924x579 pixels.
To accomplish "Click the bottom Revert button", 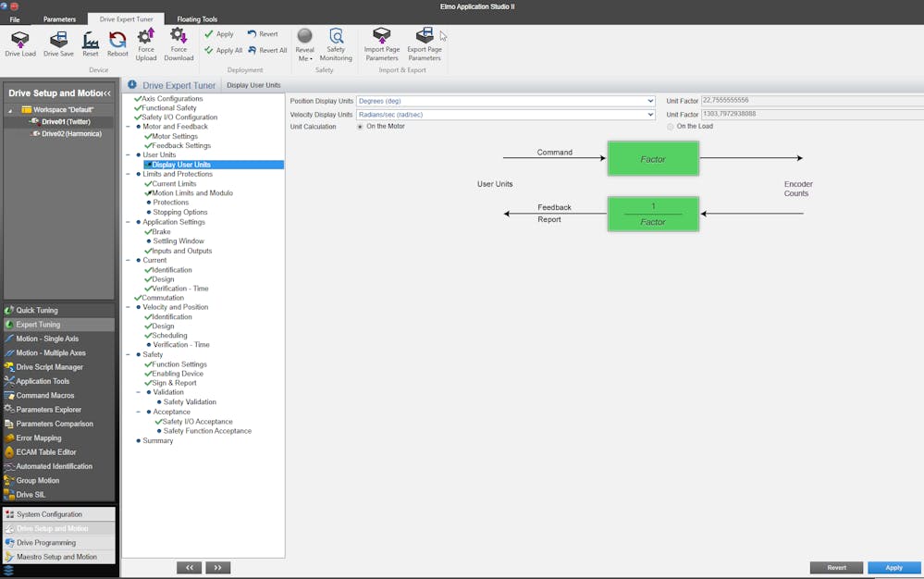I will pyautogui.click(x=836, y=568).
